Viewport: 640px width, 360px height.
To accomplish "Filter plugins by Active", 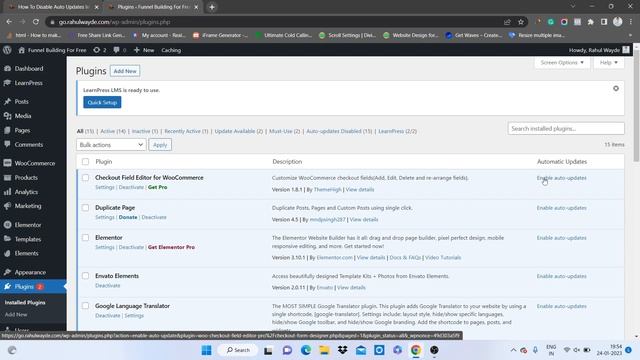I will 113,131.
